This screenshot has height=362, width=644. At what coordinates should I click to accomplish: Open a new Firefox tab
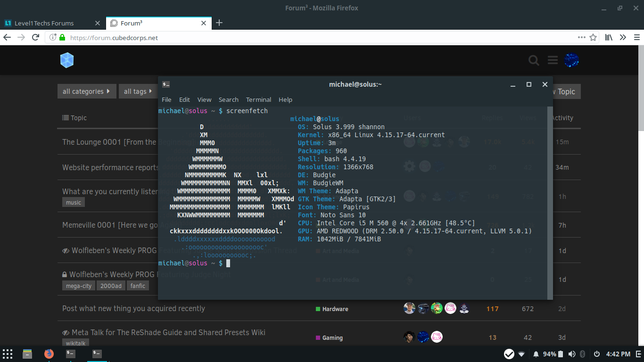point(219,23)
